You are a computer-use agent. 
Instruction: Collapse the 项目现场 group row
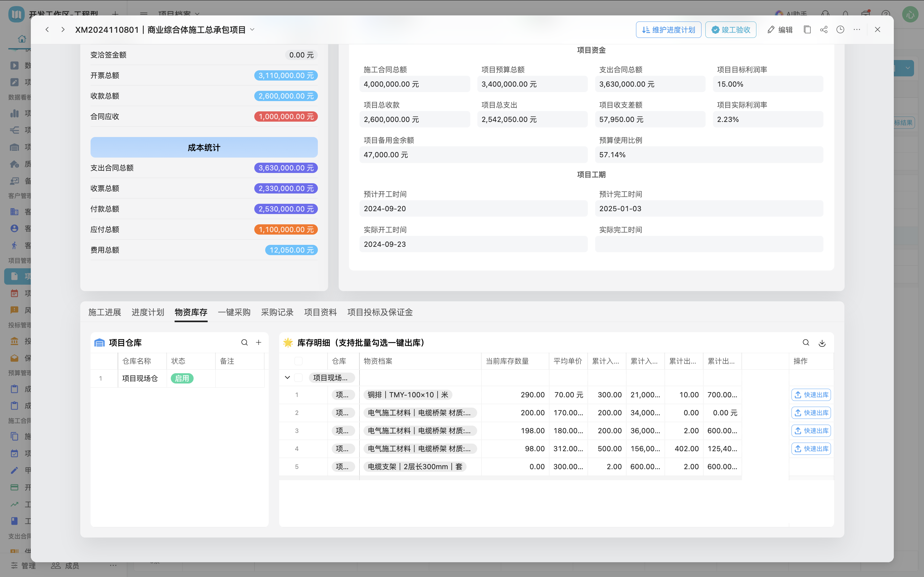point(287,377)
